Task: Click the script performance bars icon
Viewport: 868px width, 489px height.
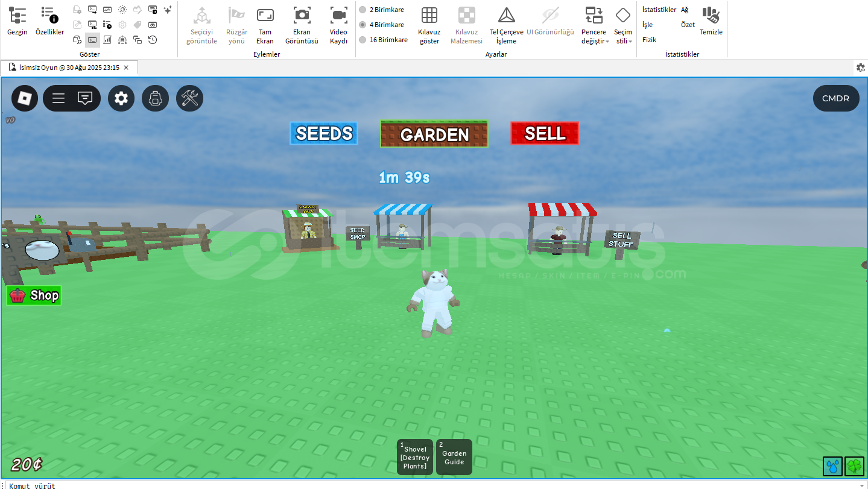Action: coord(92,25)
